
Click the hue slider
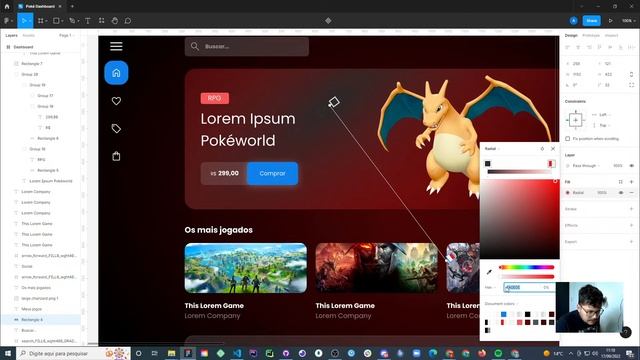[x=527, y=267]
